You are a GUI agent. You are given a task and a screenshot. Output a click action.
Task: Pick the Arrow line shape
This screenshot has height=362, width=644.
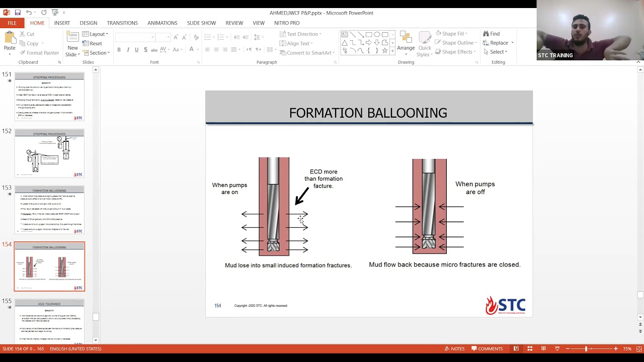click(x=361, y=34)
